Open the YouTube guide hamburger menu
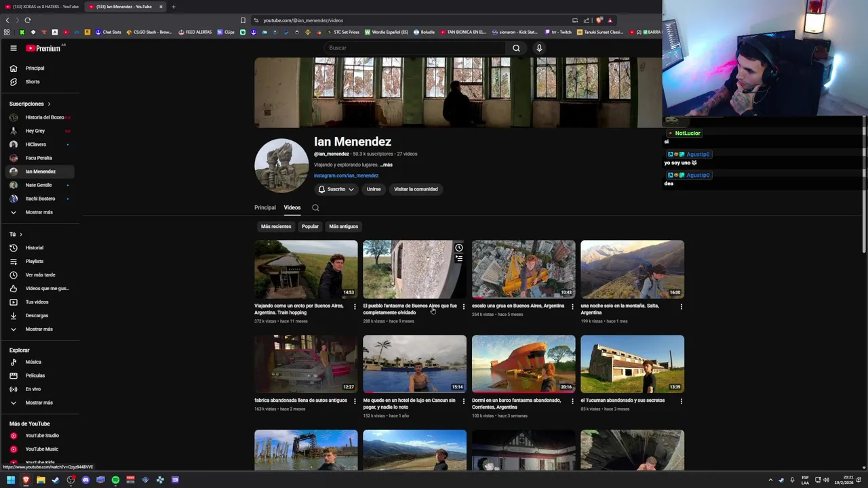 [x=13, y=48]
